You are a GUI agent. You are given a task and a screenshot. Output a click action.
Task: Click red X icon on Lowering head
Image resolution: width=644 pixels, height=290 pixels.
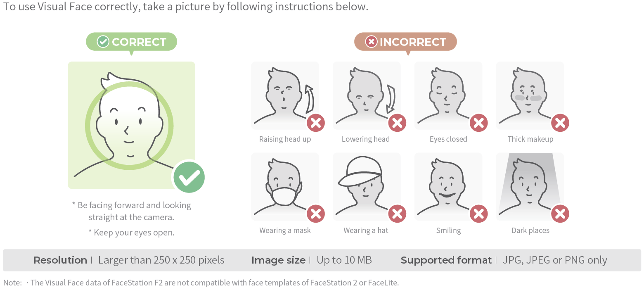(397, 123)
